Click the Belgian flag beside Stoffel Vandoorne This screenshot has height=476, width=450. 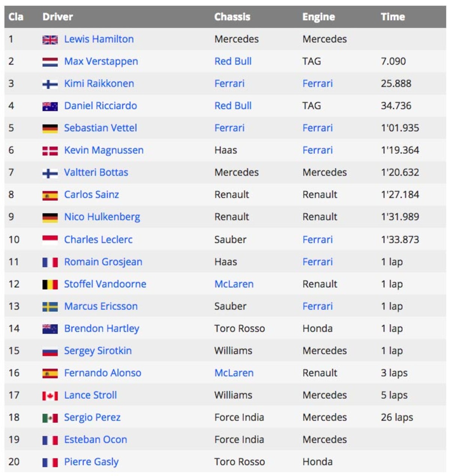[50, 285]
